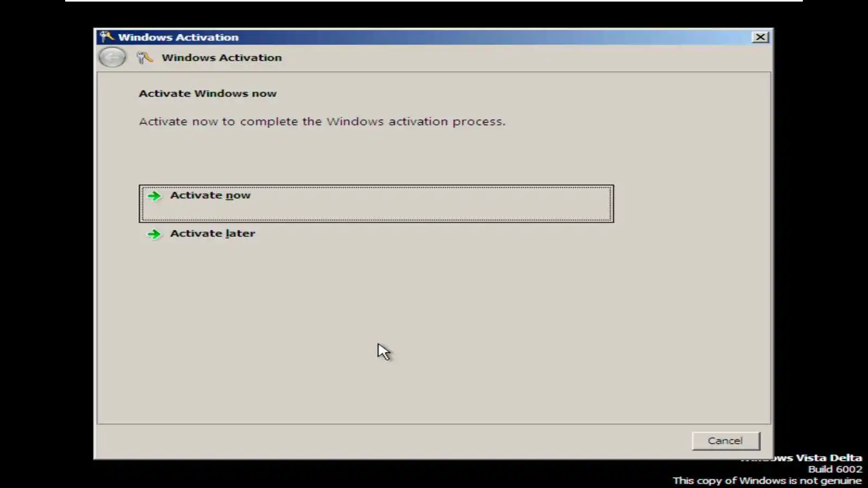The image size is (868, 488).
Task: Click the back arrow button
Action: click(x=112, y=57)
